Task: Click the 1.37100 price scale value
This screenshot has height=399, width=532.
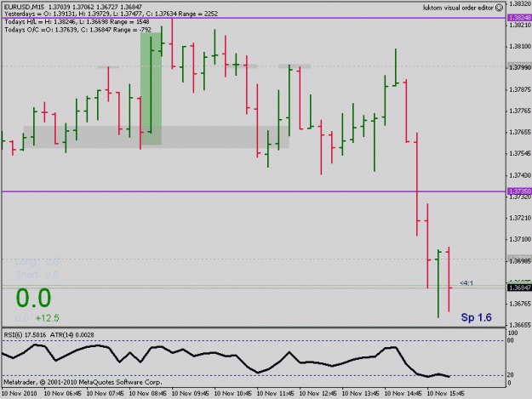Action: click(520, 239)
